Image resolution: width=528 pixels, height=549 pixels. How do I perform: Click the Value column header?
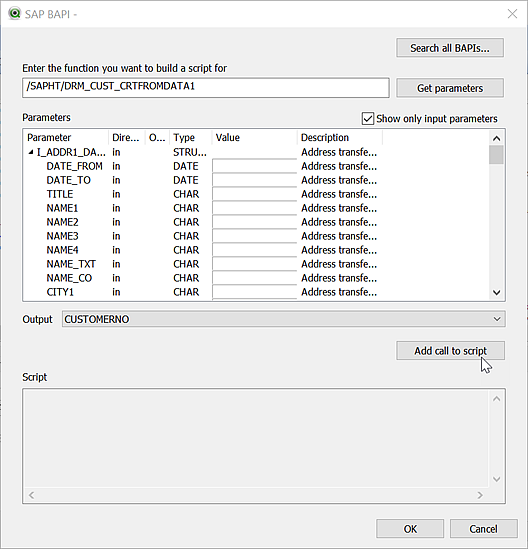pyautogui.click(x=255, y=138)
